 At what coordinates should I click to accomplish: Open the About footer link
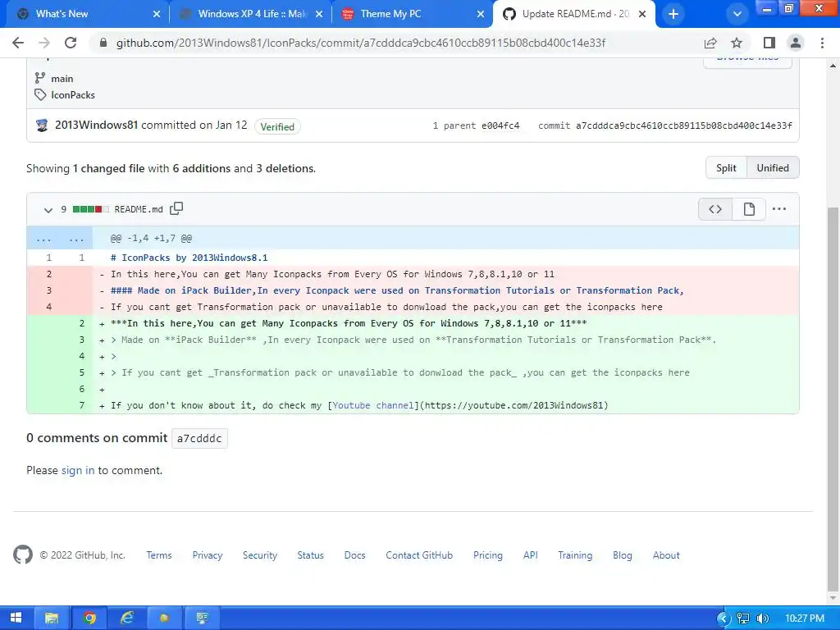(666, 555)
